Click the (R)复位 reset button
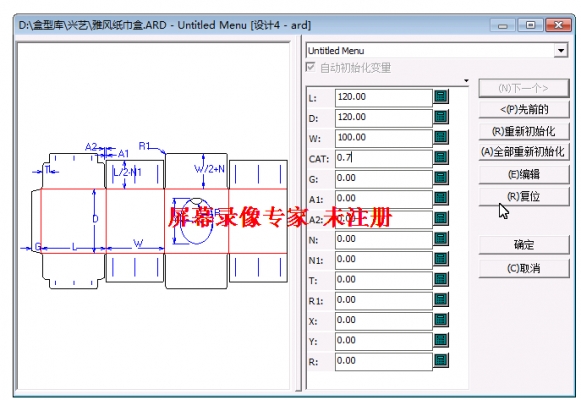Image resolution: width=581 pixels, height=400 pixels. point(524,196)
